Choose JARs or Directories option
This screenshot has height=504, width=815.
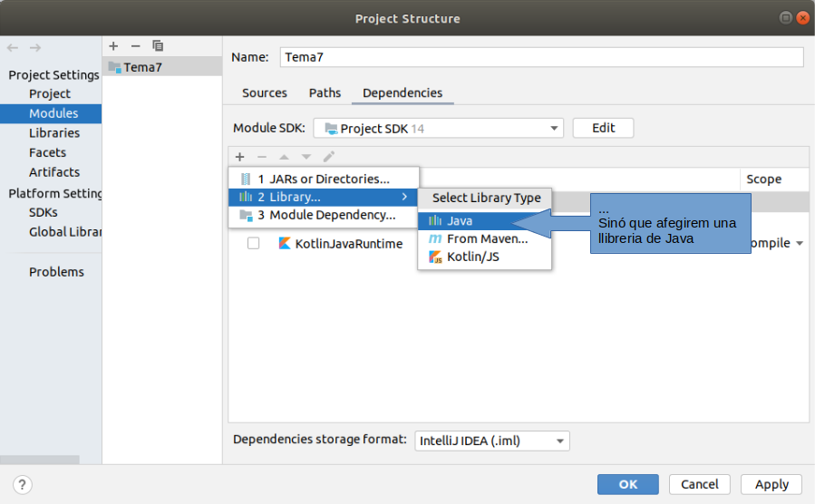coord(324,179)
